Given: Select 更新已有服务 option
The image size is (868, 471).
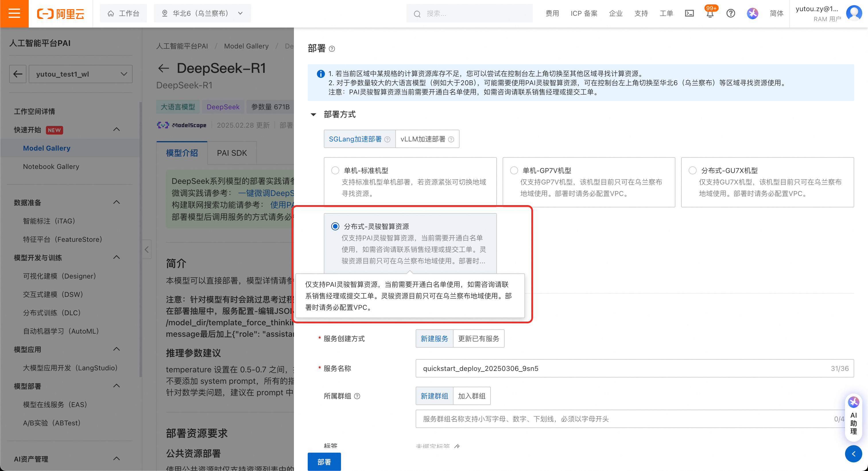Looking at the screenshot, I should (x=478, y=339).
